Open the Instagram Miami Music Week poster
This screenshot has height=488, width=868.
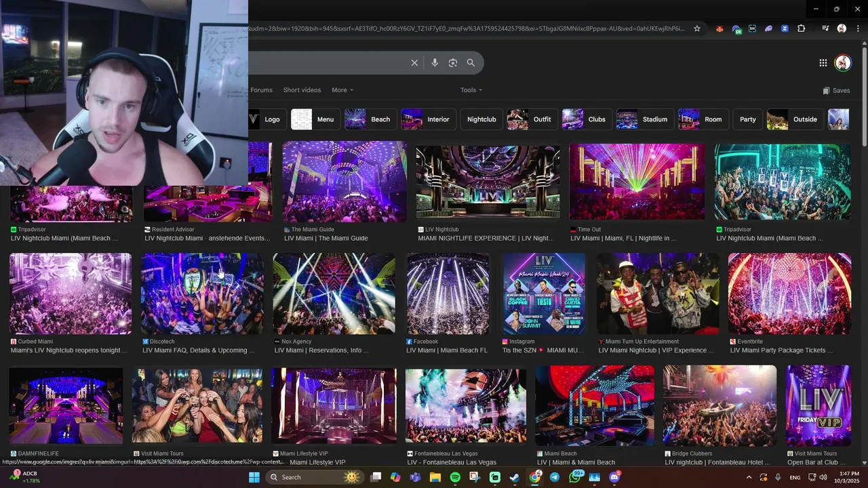coord(544,293)
